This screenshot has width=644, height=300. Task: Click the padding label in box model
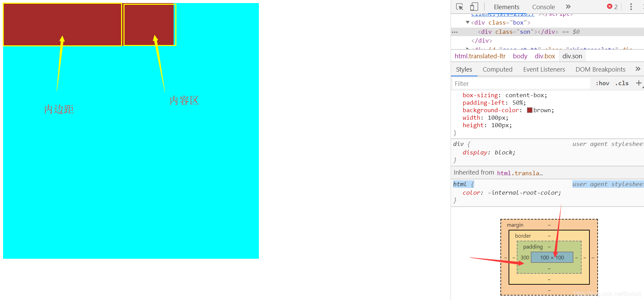(533, 246)
